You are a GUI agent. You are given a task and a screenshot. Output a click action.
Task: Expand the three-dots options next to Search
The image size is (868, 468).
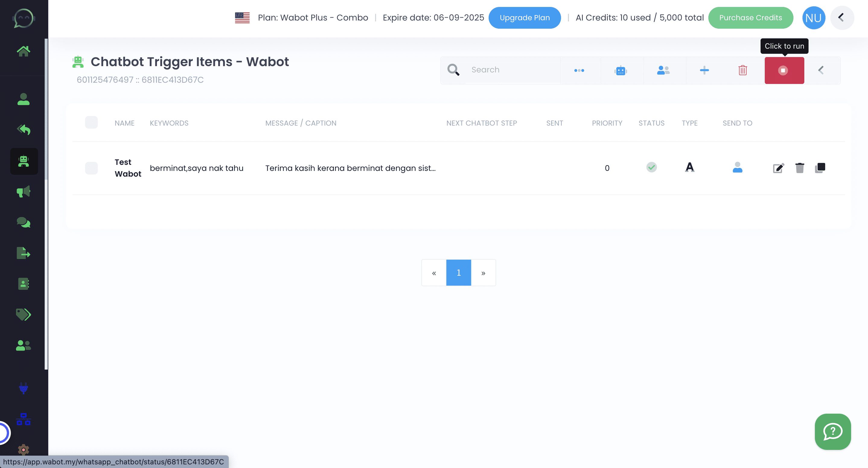[579, 70]
